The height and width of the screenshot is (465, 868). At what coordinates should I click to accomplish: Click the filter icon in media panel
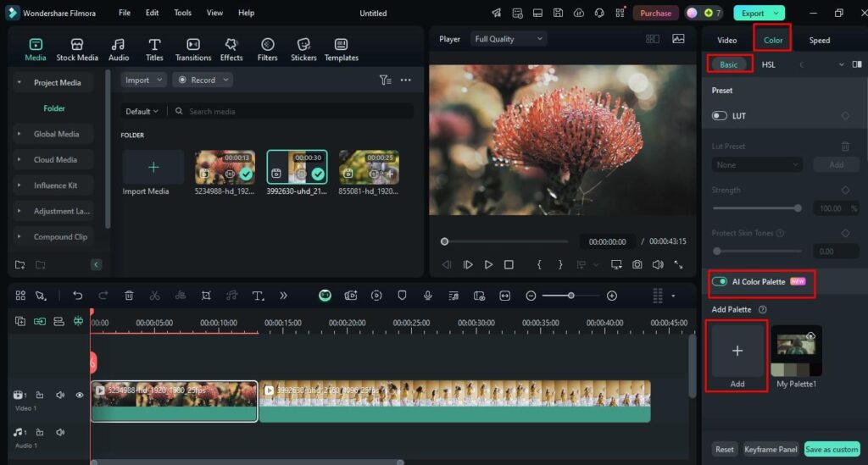385,80
